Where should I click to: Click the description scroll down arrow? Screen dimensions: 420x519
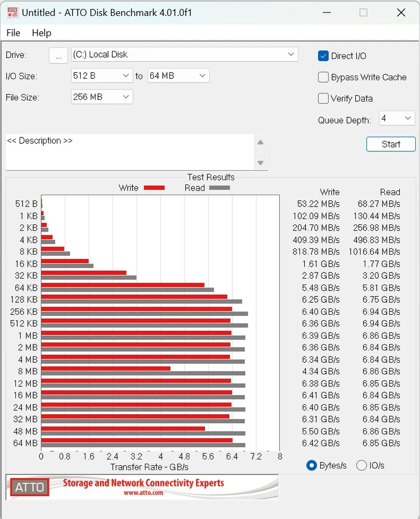(x=260, y=163)
